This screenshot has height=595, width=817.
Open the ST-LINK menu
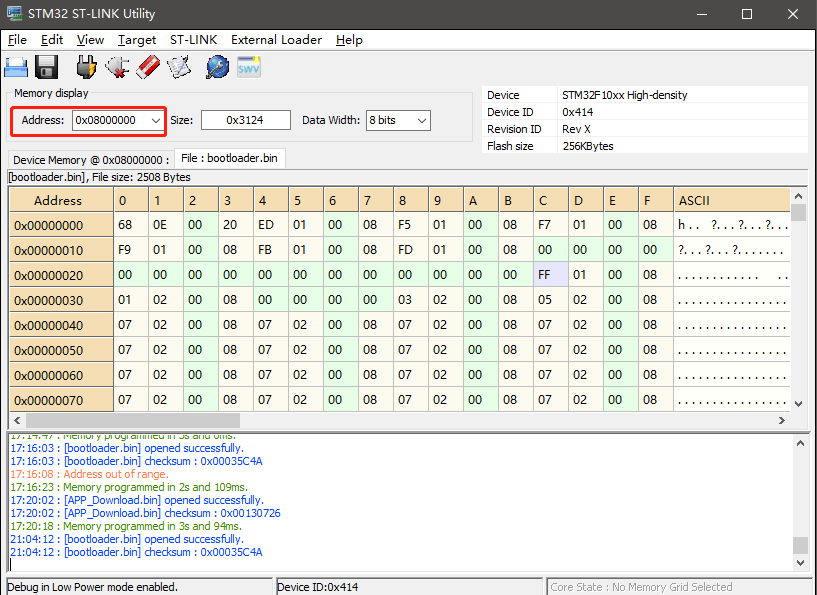(193, 40)
